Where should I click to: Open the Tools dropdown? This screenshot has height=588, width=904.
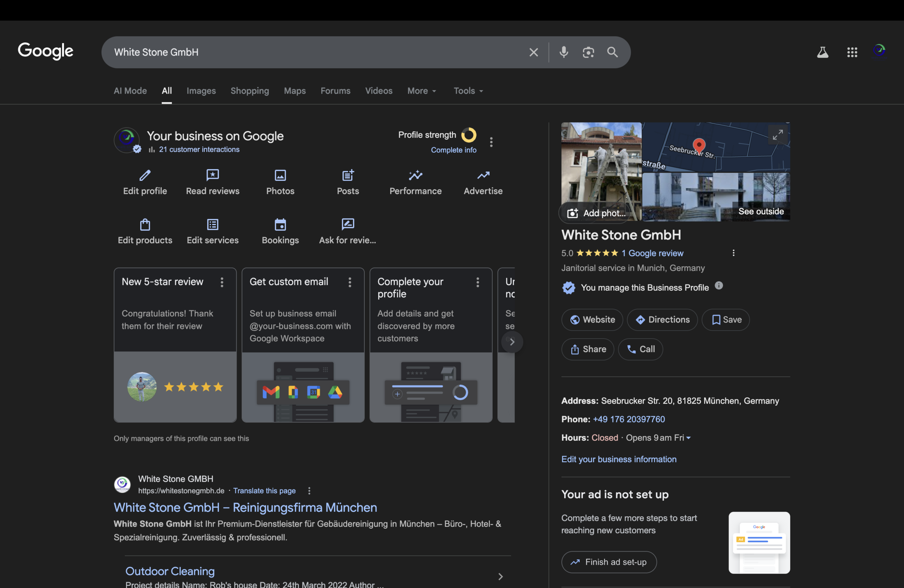(x=468, y=91)
